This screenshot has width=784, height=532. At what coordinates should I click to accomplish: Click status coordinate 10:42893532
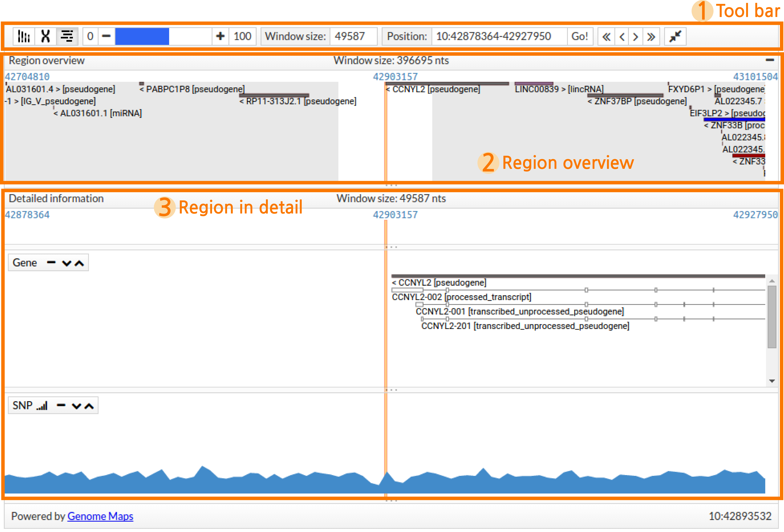click(740, 516)
